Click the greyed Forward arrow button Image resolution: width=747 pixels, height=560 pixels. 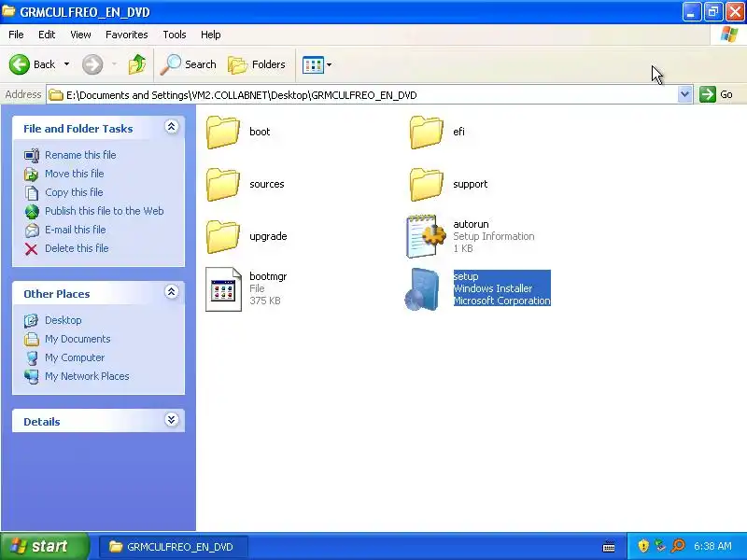tap(92, 64)
